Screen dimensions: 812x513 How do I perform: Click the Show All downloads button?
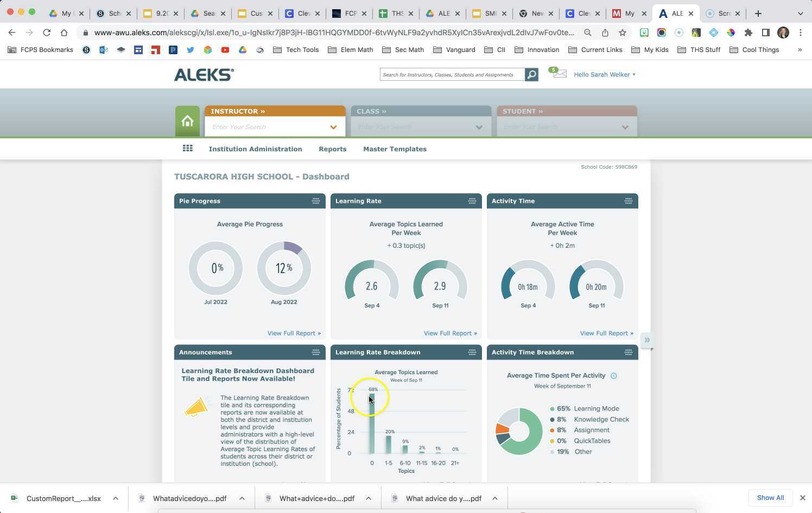[x=770, y=497]
